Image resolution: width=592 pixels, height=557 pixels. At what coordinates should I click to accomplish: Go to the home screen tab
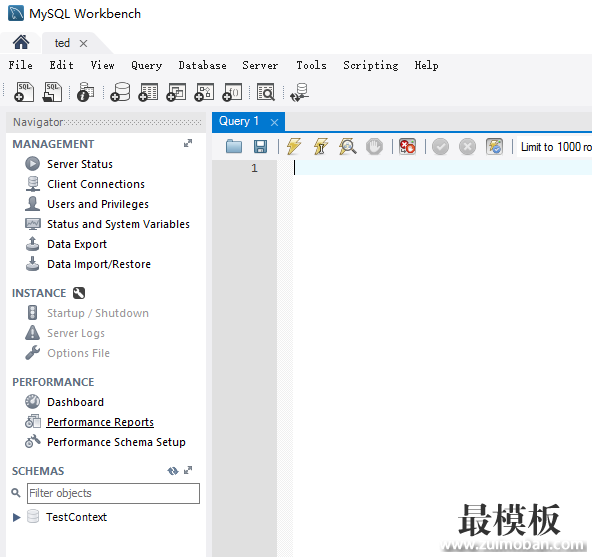click(x=21, y=42)
